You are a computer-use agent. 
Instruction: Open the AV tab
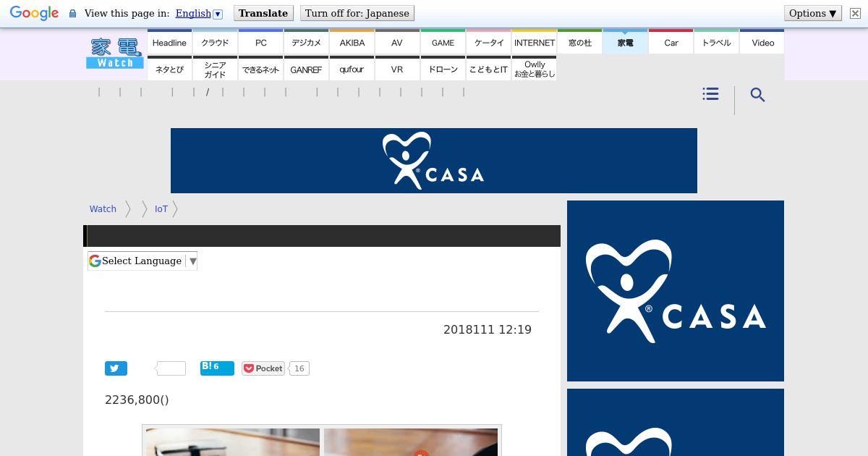397,42
